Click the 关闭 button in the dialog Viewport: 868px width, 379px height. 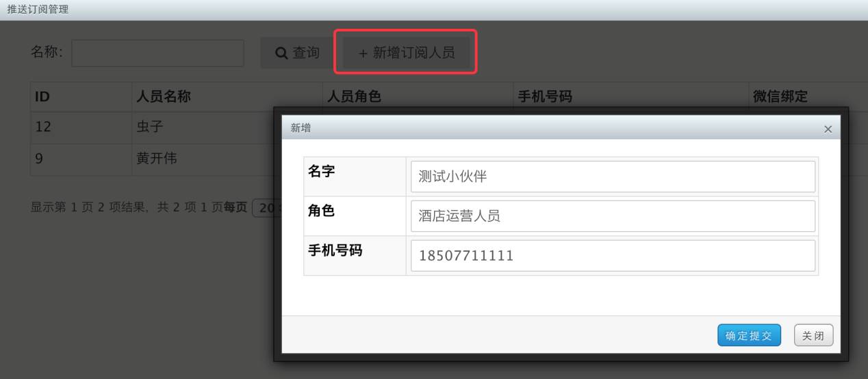coord(813,335)
